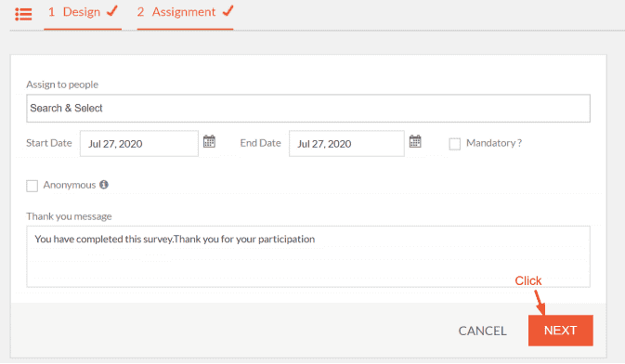Select the End Date field showing Jul 27, 2020
This screenshot has width=625, height=364.
[346, 144]
